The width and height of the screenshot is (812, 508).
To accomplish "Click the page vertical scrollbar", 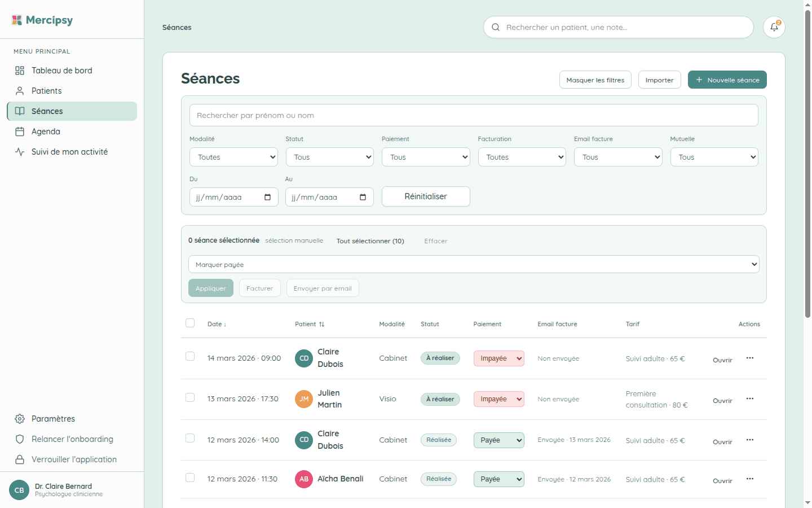I will [807, 164].
